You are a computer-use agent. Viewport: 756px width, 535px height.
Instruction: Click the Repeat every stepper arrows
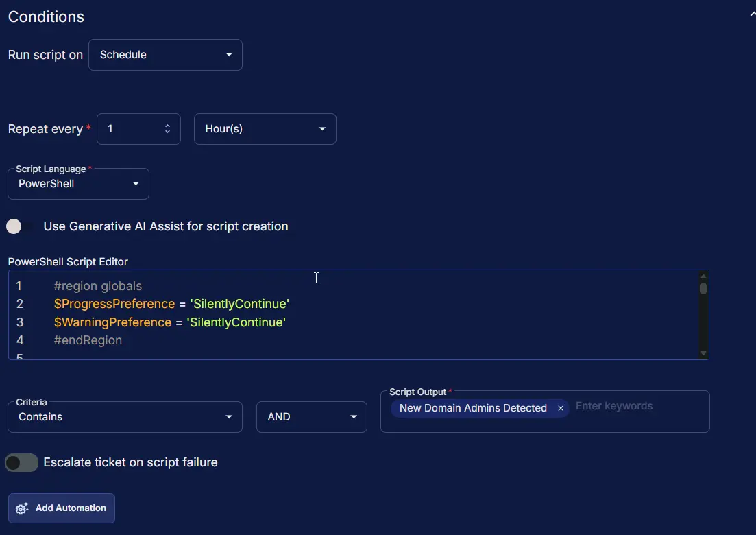pos(167,129)
